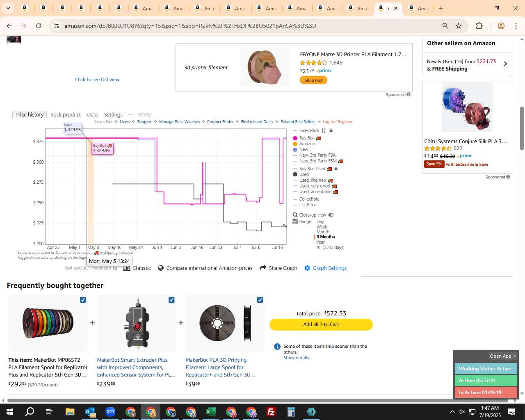Image resolution: width=525 pixels, height=420 pixels.
Task: Click Log In / Register link
Action: point(338,122)
